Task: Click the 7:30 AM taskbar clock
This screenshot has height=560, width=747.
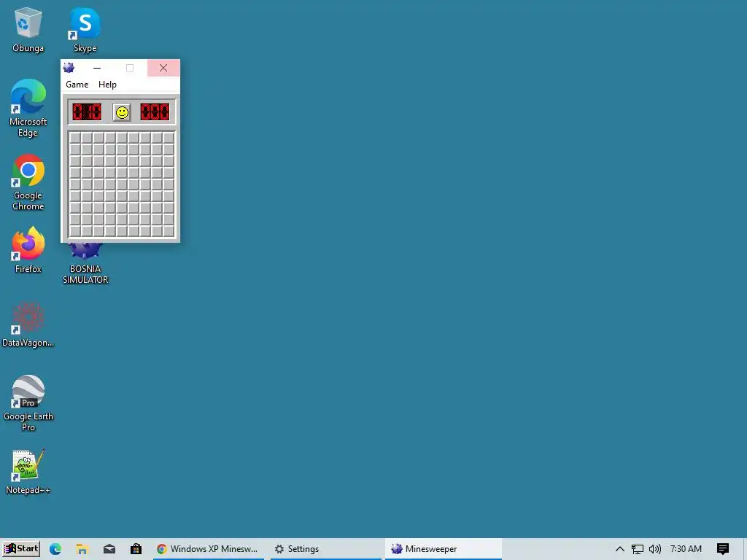Action: (686, 549)
